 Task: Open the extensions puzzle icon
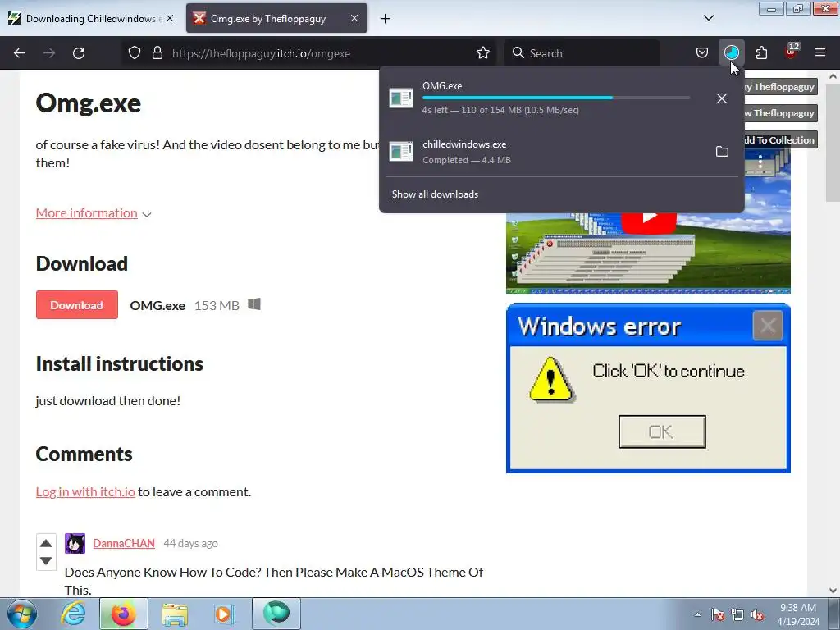[x=761, y=52]
